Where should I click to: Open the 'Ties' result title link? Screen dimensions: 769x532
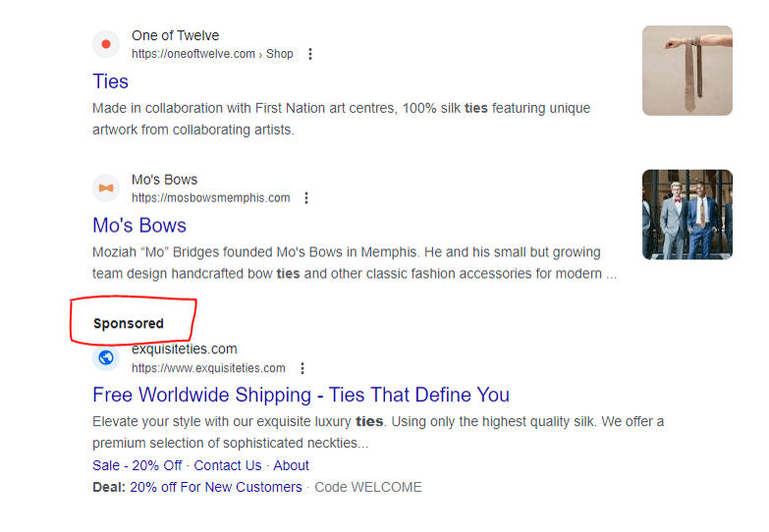(x=111, y=81)
